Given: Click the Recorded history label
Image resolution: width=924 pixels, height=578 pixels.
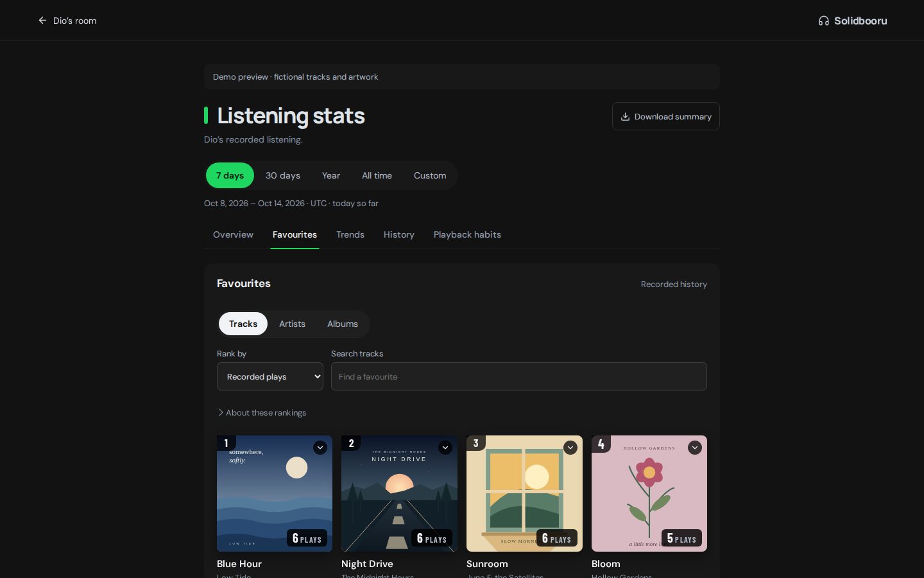Looking at the screenshot, I should point(674,285).
